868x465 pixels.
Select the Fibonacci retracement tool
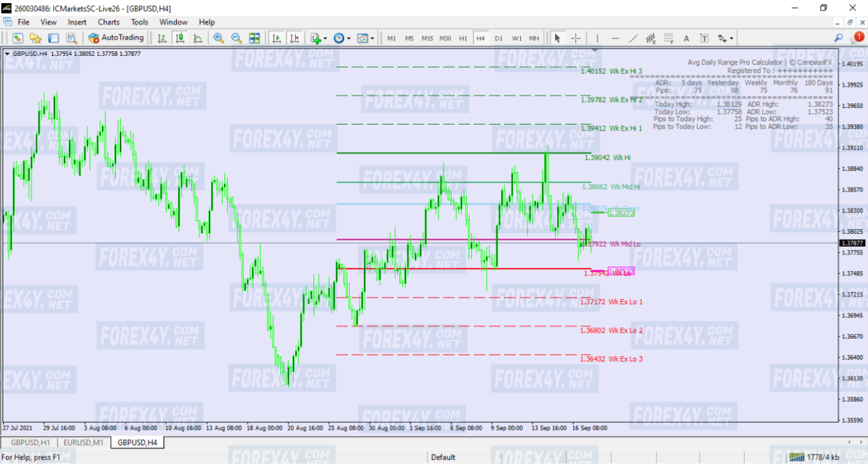click(x=668, y=38)
